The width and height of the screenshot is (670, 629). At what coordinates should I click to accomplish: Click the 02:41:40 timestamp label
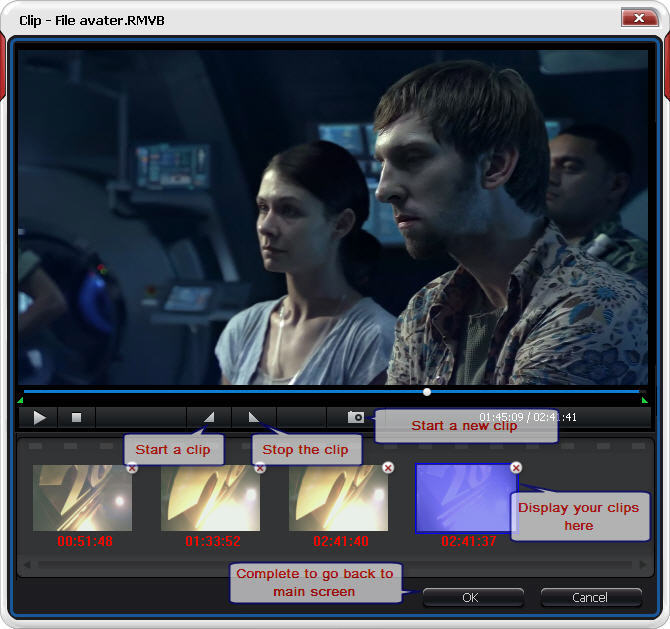[x=341, y=541]
